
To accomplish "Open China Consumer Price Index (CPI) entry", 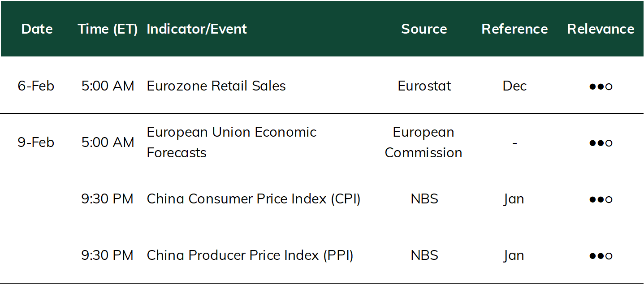I will (254, 199).
